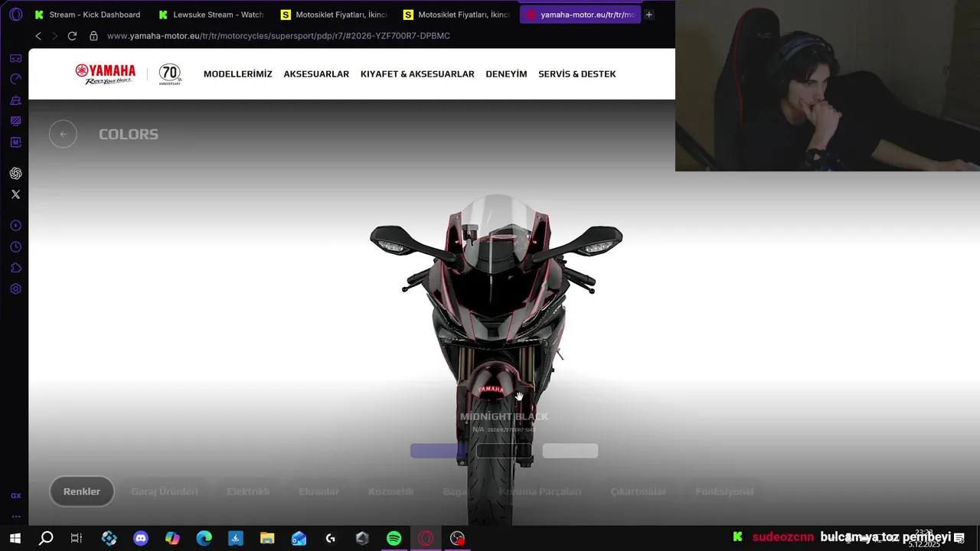980x551 pixels.
Task: Open MODELLERİMİZ menu
Action: point(238,74)
